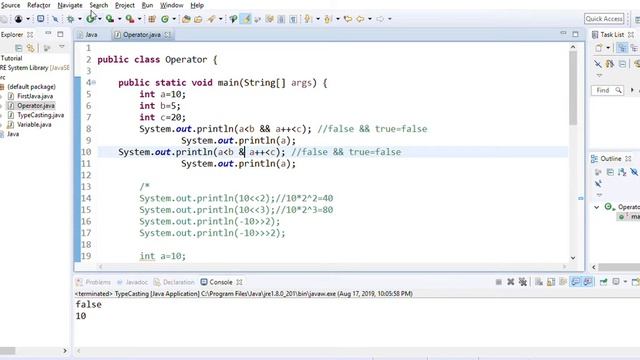Open External Tools dropdown arrow
640x360 pixels.
139,19
